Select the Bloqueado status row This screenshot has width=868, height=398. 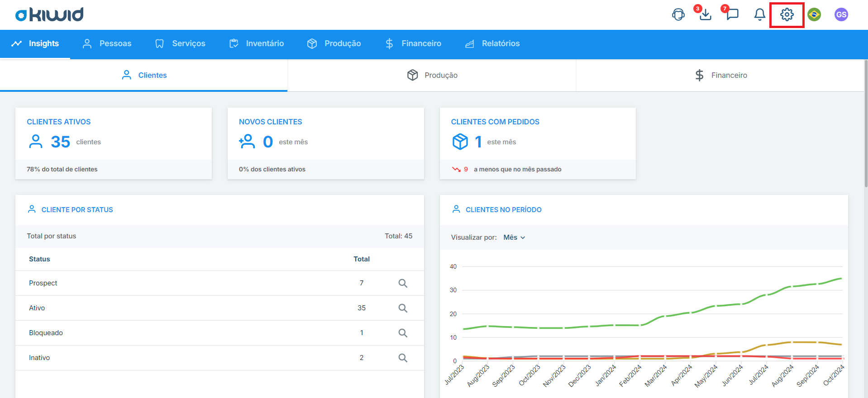coord(219,333)
